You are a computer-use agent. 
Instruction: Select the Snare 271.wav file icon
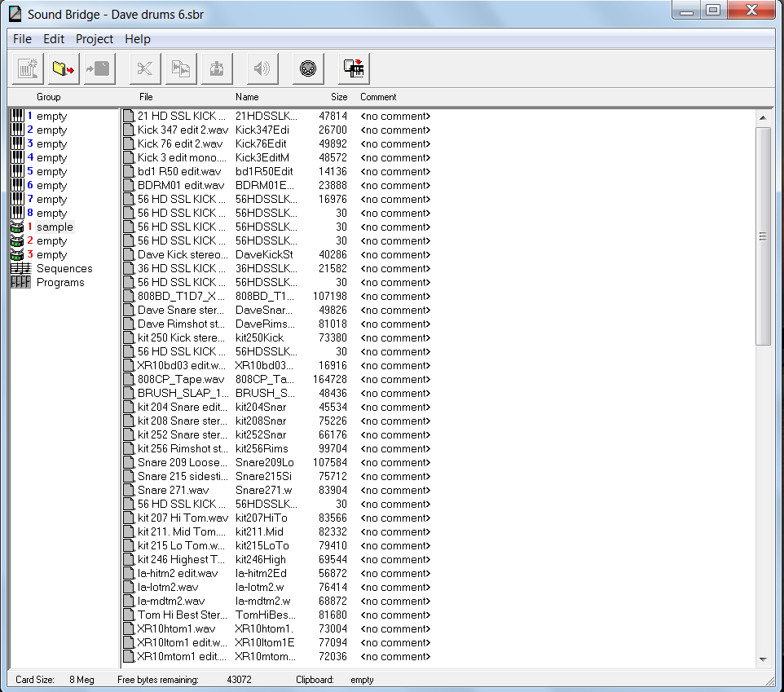(x=128, y=491)
